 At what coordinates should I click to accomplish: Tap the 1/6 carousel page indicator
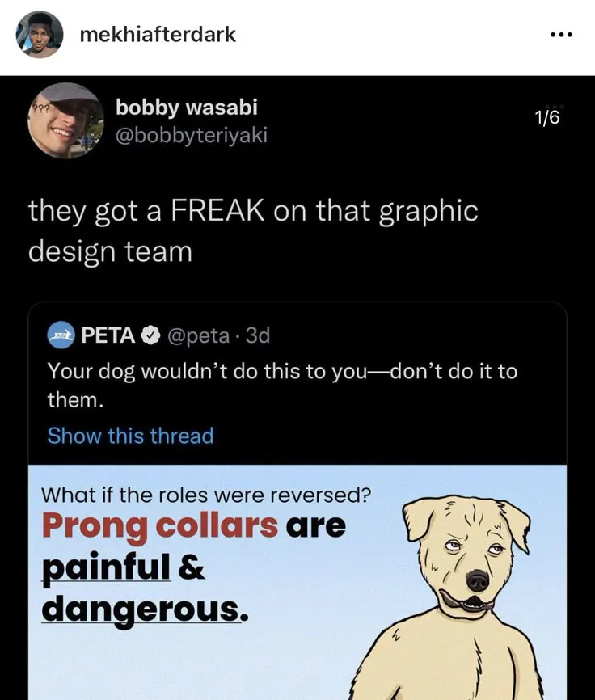point(547,118)
